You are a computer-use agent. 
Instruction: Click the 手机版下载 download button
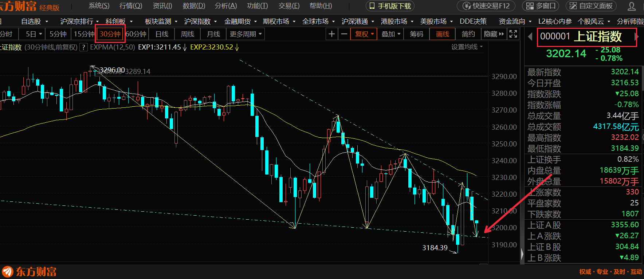coord(390,6)
